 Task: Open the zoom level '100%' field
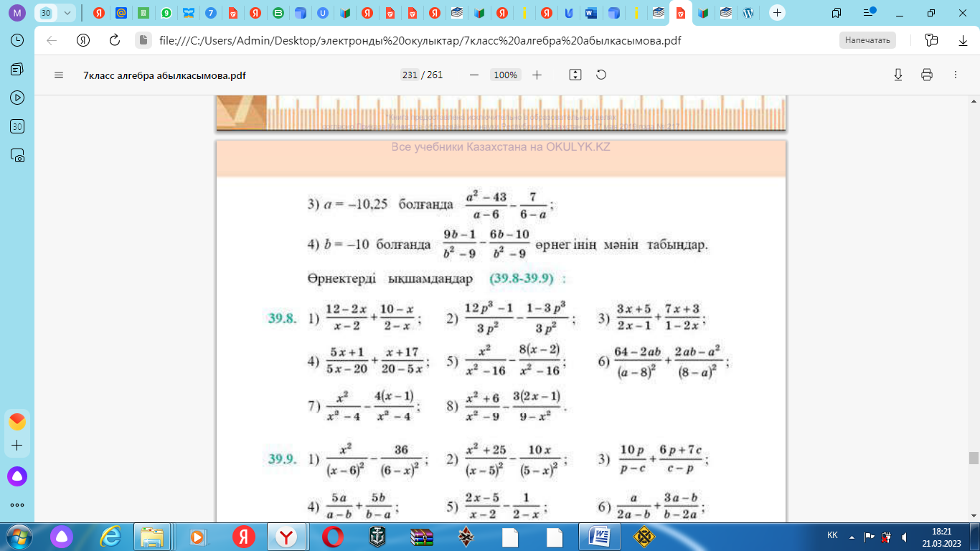(x=505, y=75)
